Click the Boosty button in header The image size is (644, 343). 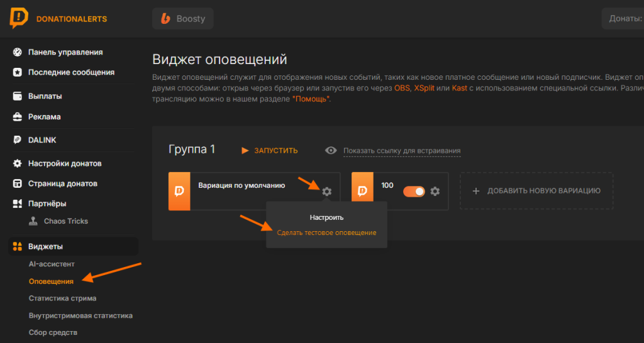[x=183, y=18]
